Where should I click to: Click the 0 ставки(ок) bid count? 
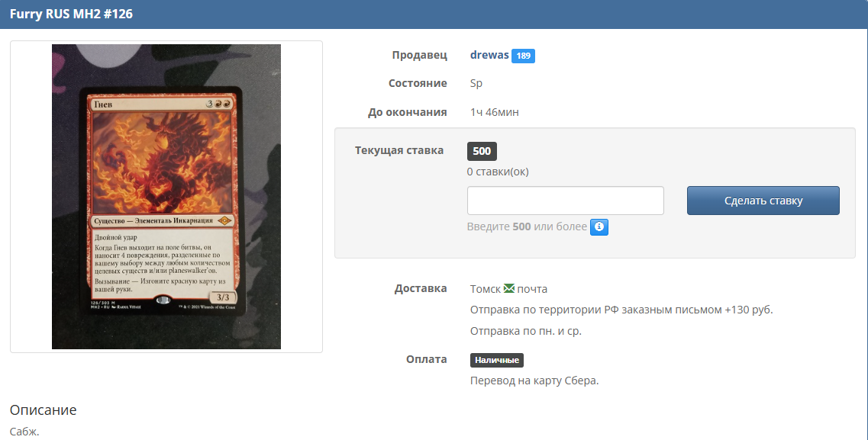tap(497, 172)
